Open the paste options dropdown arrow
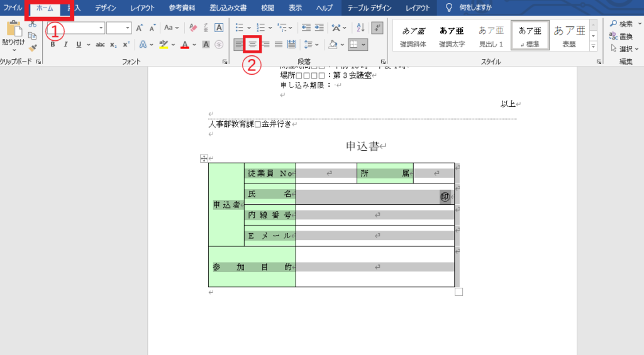Viewport: 644px width, 355px height. [14, 50]
